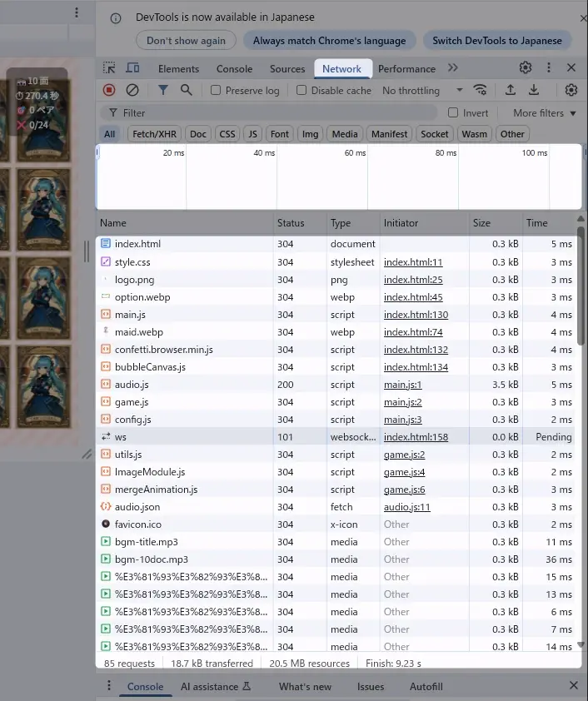Check the Disable cache option

301,90
